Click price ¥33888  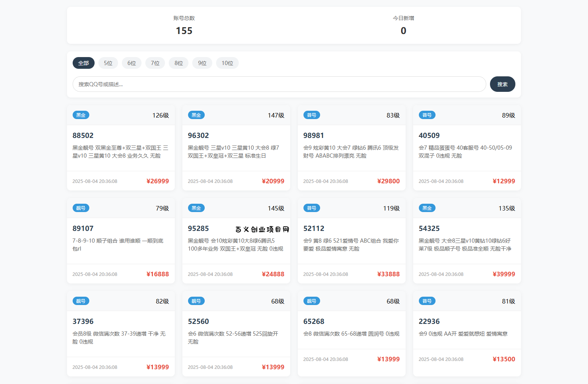pyautogui.click(x=389, y=274)
